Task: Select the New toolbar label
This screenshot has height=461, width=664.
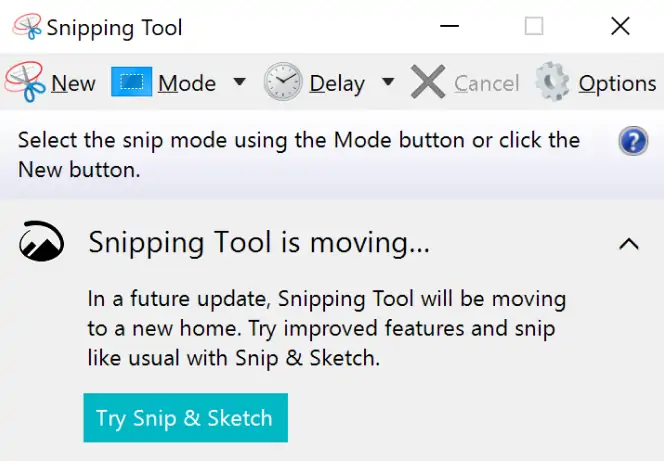Action: tap(73, 83)
